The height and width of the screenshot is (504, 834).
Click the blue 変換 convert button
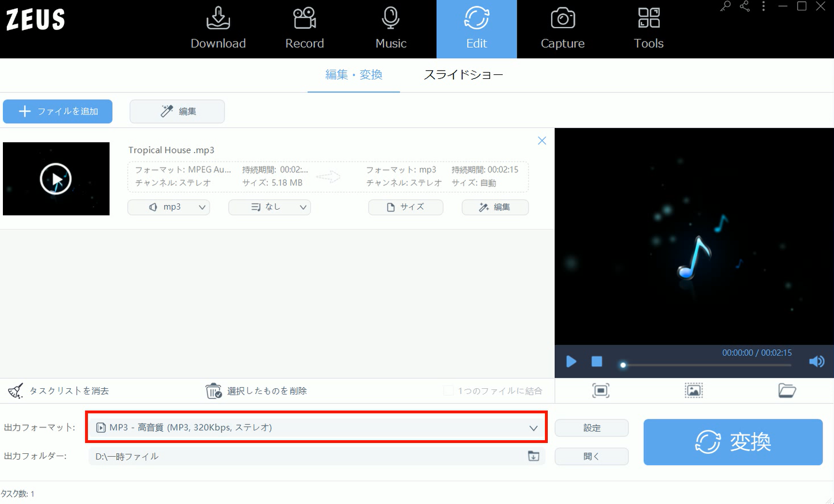coord(733,442)
